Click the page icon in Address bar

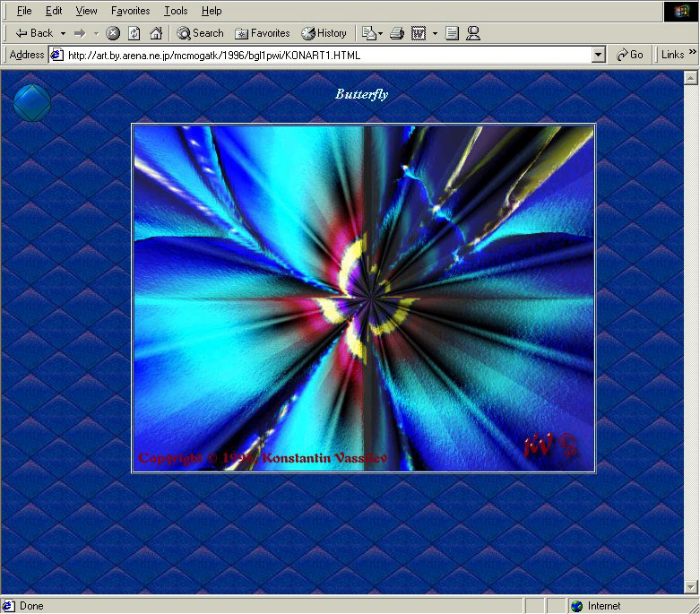56,55
